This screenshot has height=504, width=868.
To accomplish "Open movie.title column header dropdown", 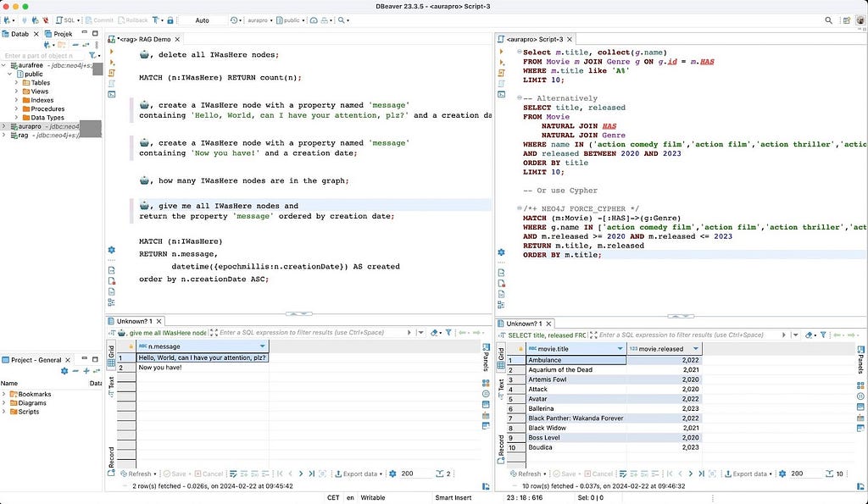I will click(x=620, y=348).
